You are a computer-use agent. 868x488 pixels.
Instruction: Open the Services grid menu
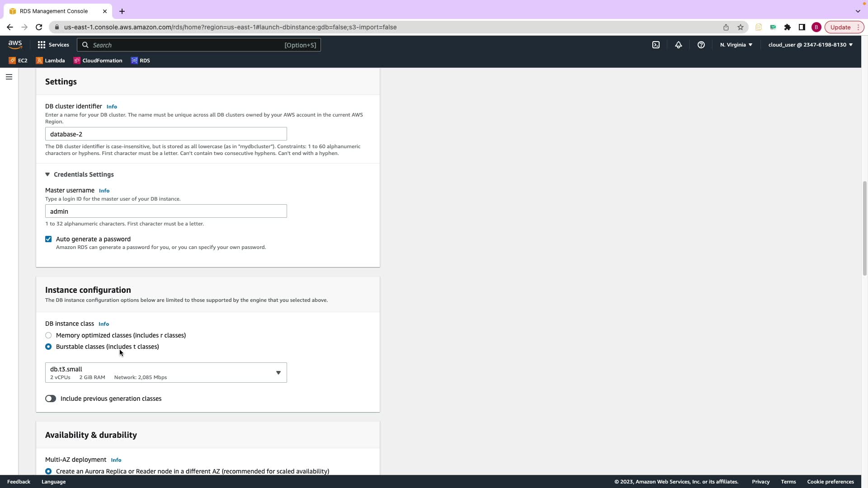[x=53, y=45]
